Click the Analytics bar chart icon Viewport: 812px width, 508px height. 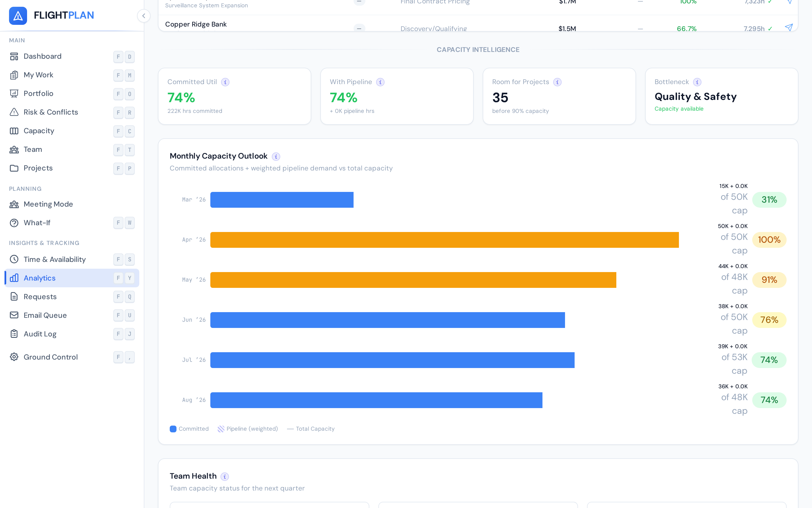[14, 278]
